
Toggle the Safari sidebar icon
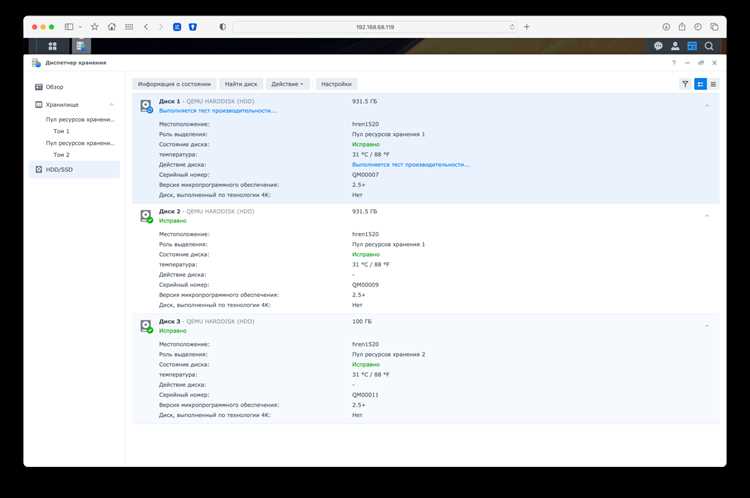point(69,27)
